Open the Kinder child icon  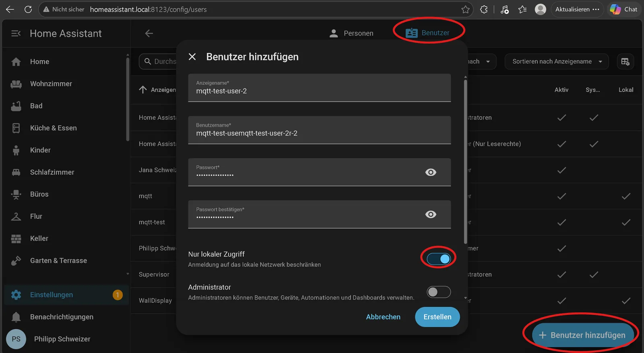coord(16,150)
